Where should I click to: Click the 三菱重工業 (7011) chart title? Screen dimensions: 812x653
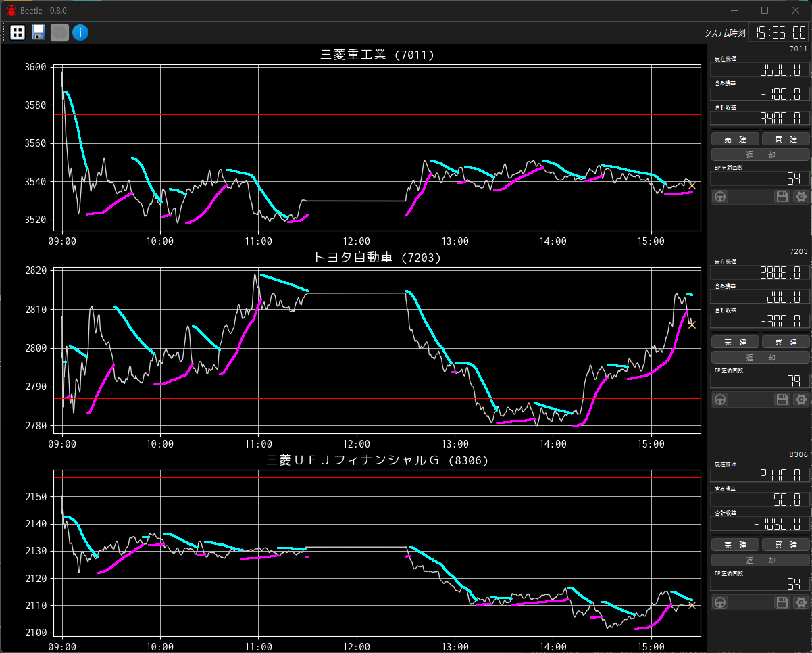click(377, 55)
